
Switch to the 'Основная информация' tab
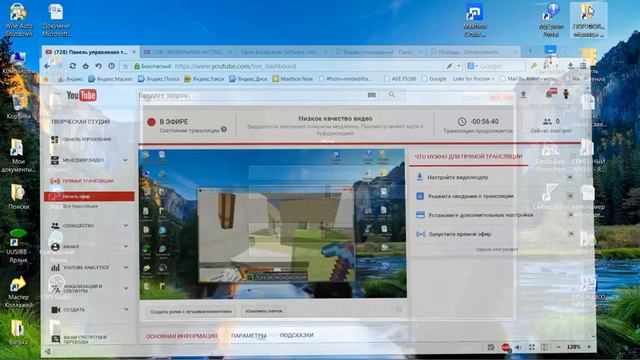182,336
